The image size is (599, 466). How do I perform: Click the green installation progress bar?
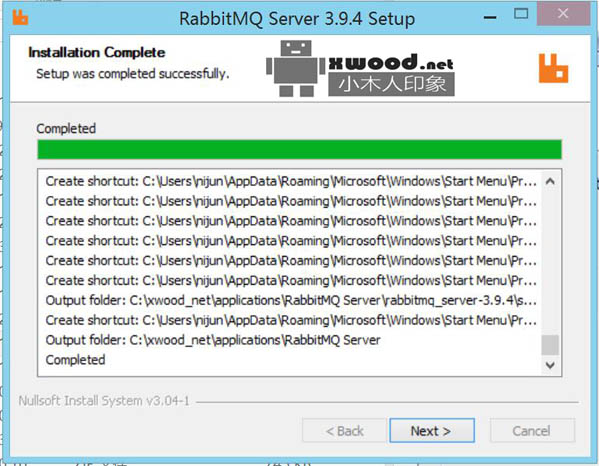point(300,149)
